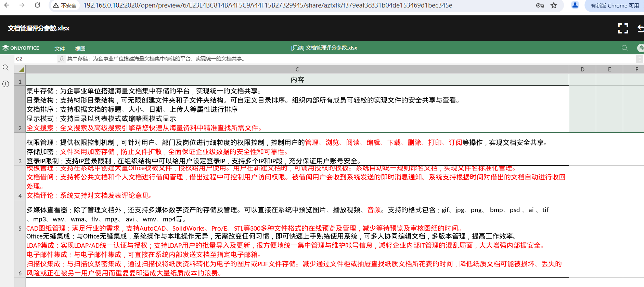Image resolution: width=644 pixels, height=287 pixels.
Task: Click the fullscreen icon in the black header
Action: 623,28
